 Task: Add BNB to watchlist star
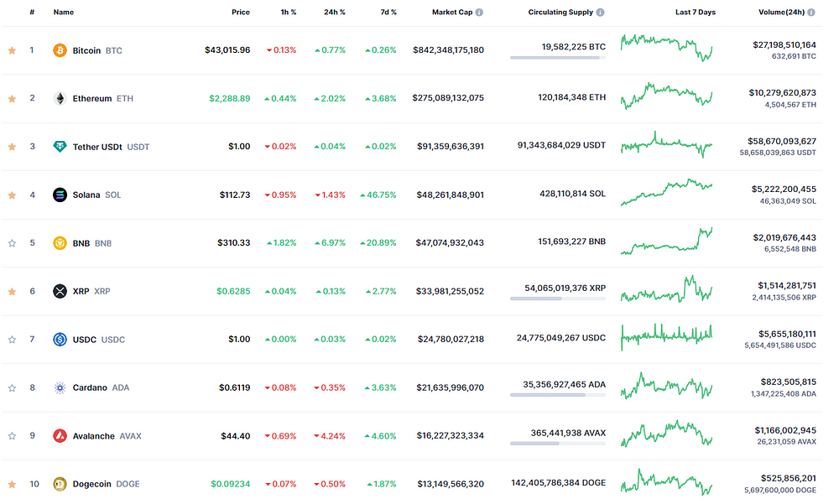click(x=12, y=243)
